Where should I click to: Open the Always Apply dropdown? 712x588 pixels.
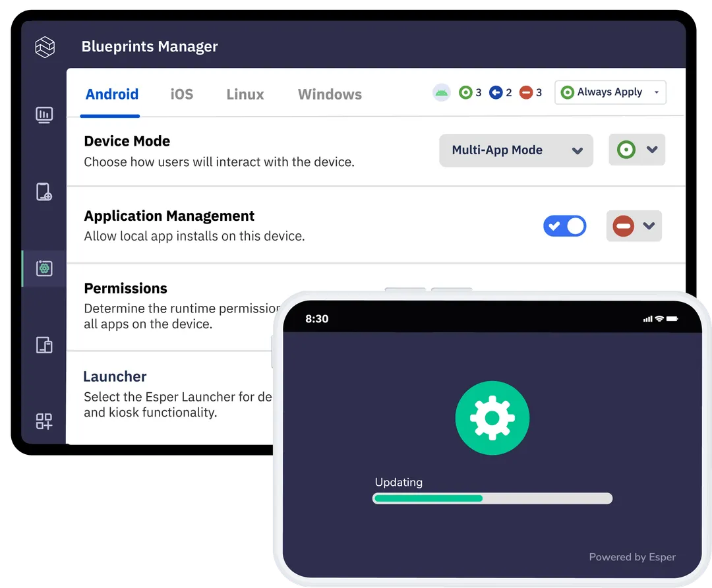610,93
